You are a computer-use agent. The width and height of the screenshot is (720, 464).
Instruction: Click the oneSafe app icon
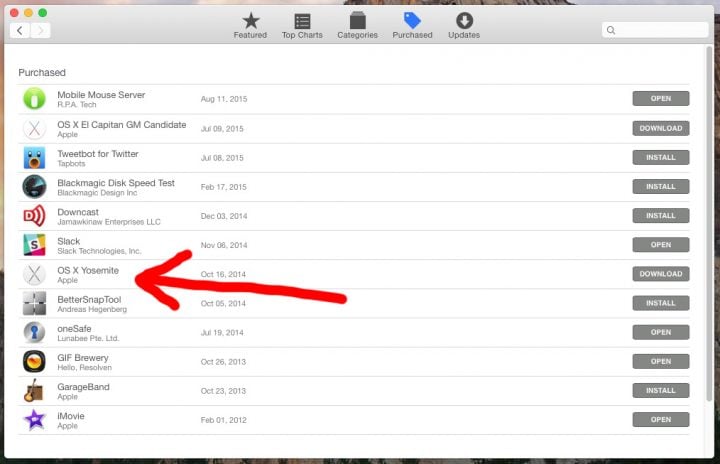tap(34, 333)
